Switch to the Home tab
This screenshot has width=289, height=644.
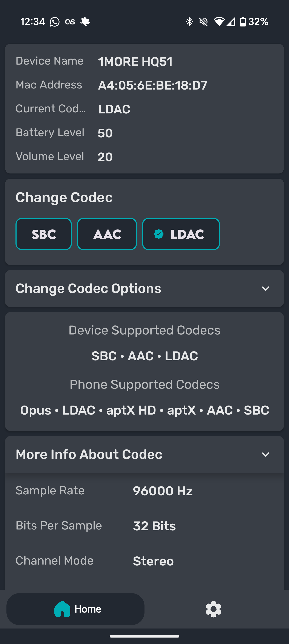(x=75, y=609)
